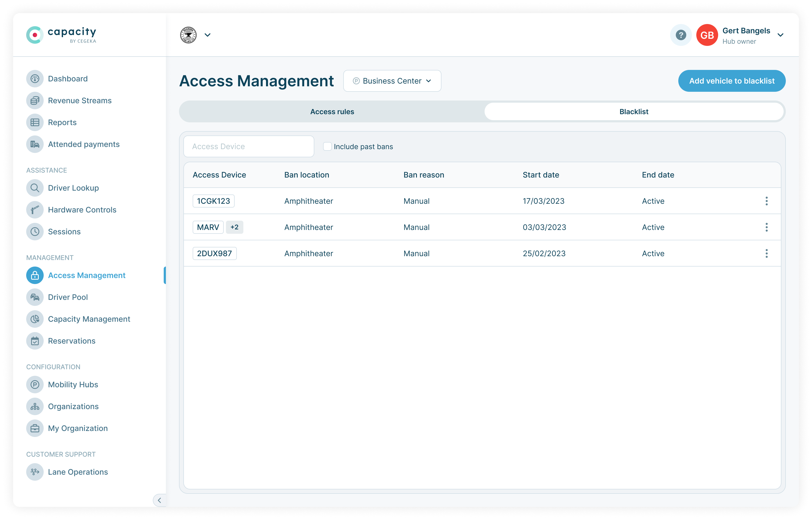Click the Driver Pool icon

tap(35, 297)
